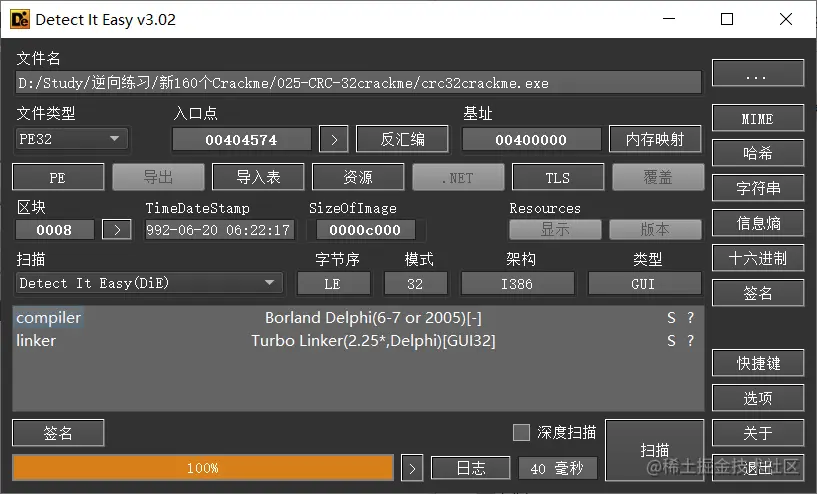Click the arrow button next to progress bar
The width and height of the screenshot is (817, 494).
point(412,468)
